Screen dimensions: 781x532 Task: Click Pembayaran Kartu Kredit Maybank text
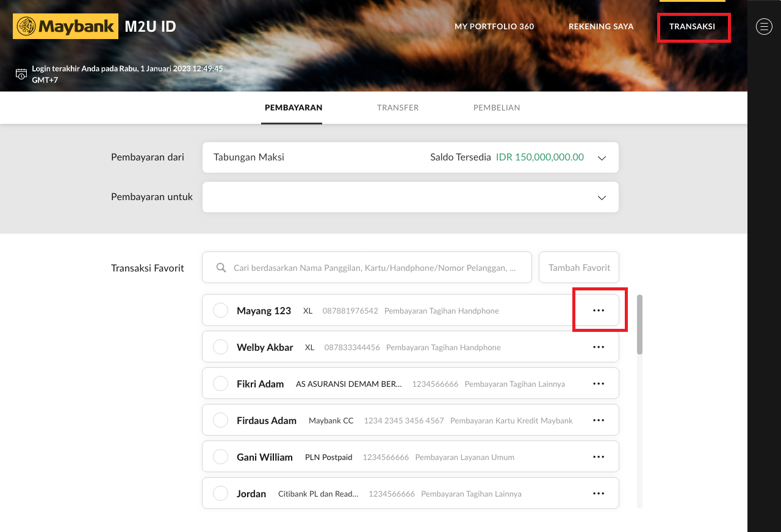coord(511,420)
